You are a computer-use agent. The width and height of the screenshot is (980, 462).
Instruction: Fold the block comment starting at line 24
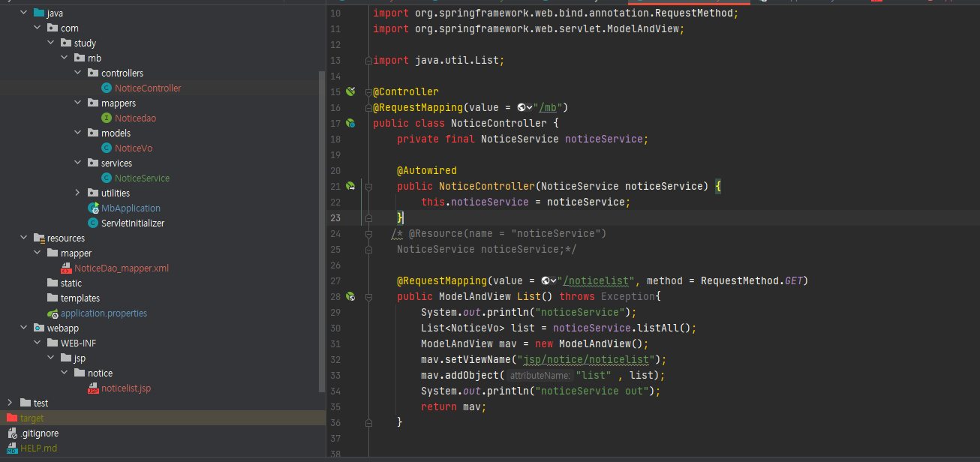coord(368,233)
